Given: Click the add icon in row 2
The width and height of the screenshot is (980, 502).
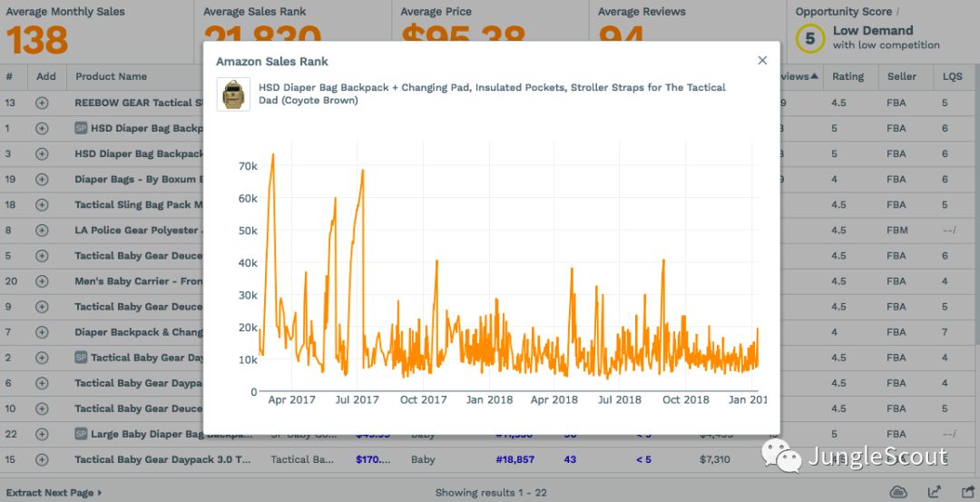Looking at the screenshot, I should click(42, 358).
